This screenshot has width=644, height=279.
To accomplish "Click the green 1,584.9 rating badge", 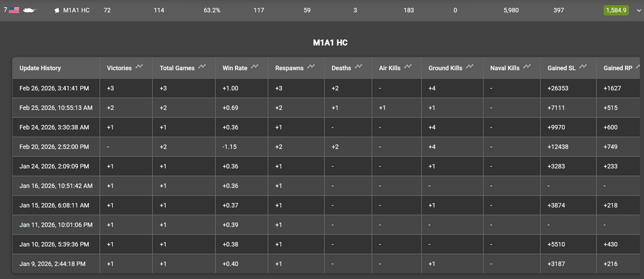I will 616,10.
